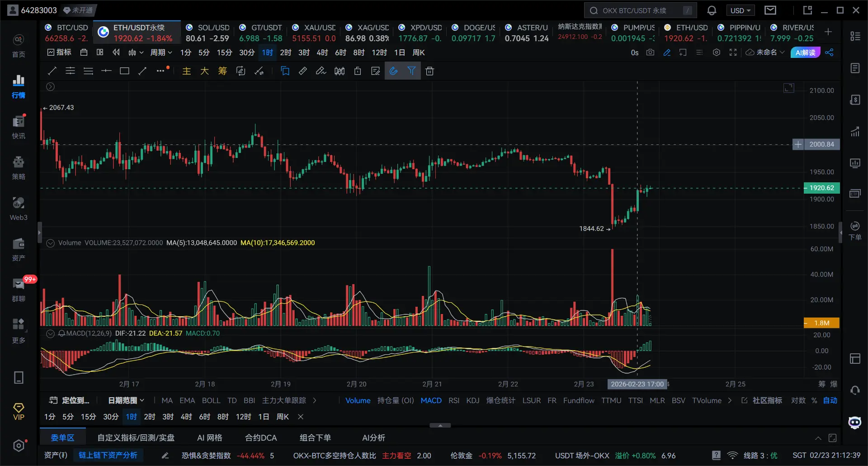Toggle the yellow 筹 chip distribution button
The image size is (868, 466).
(x=222, y=71)
